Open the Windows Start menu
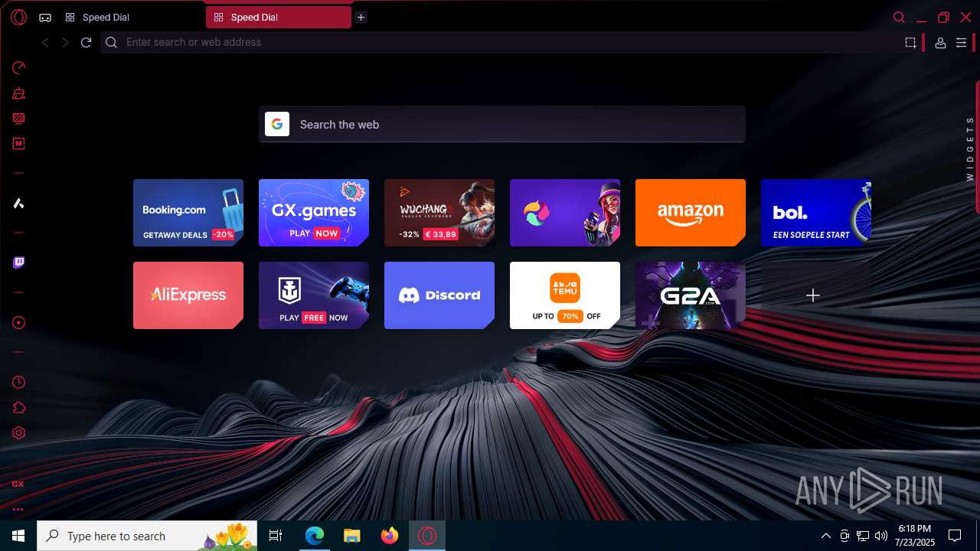The width and height of the screenshot is (980, 551). click(18, 536)
